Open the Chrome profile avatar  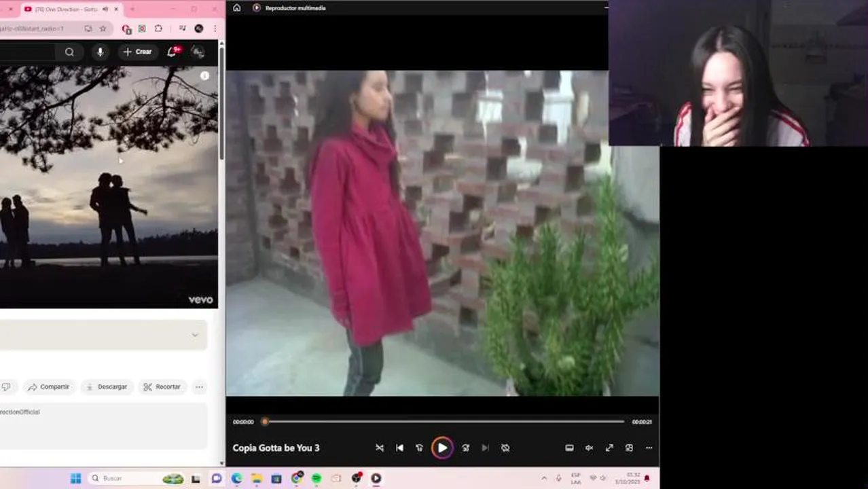tap(199, 29)
